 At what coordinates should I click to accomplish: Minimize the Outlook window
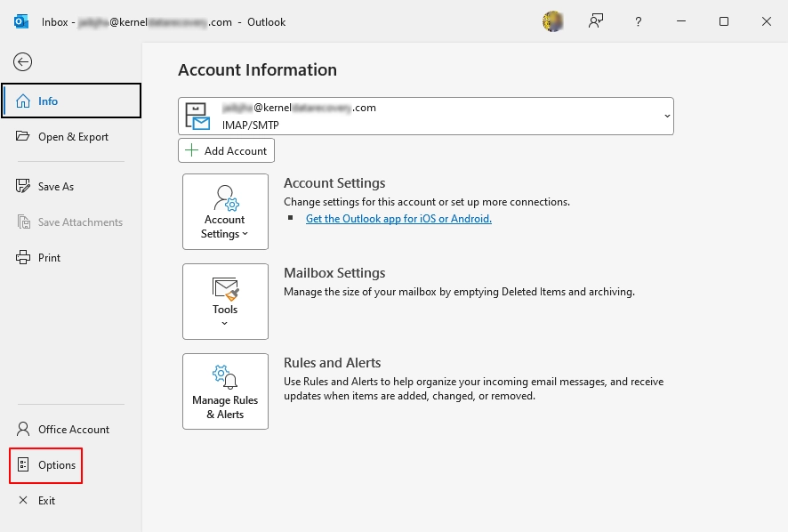681,21
